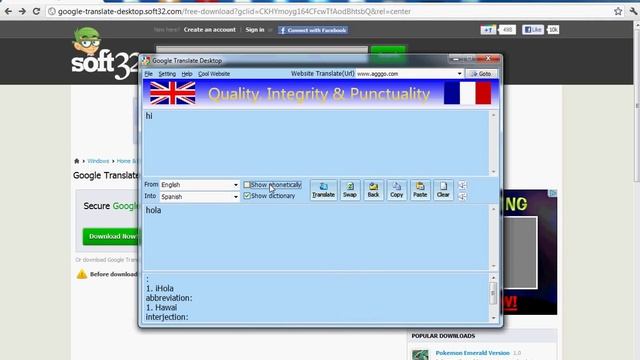This screenshot has height=360, width=640.
Task: Open the Pokemon Emerald Version link
Action: [x=472, y=353]
